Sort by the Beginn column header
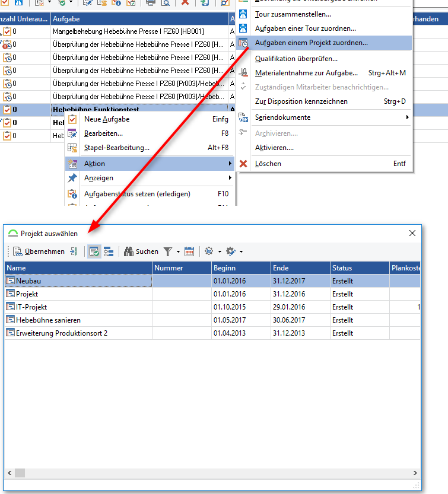The height and width of the screenshot is (494, 448). [241, 268]
